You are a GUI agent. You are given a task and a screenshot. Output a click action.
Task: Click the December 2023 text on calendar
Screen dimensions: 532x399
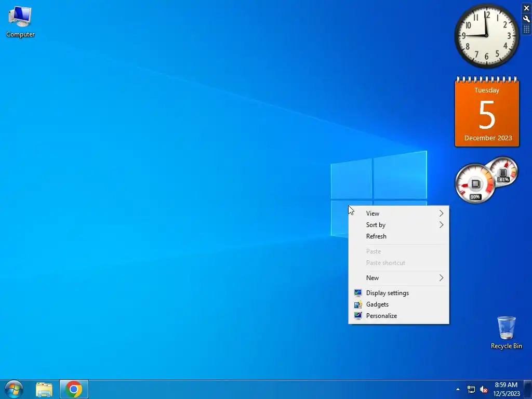point(488,138)
